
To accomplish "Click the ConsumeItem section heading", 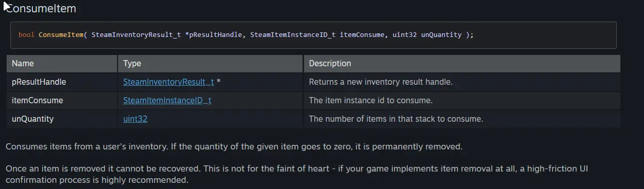I will [41, 9].
